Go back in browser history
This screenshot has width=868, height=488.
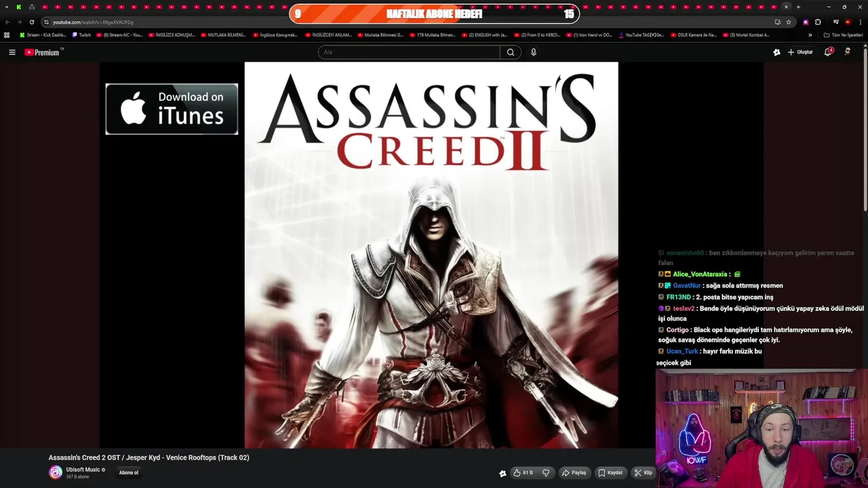pyautogui.click(x=7, y=22)
